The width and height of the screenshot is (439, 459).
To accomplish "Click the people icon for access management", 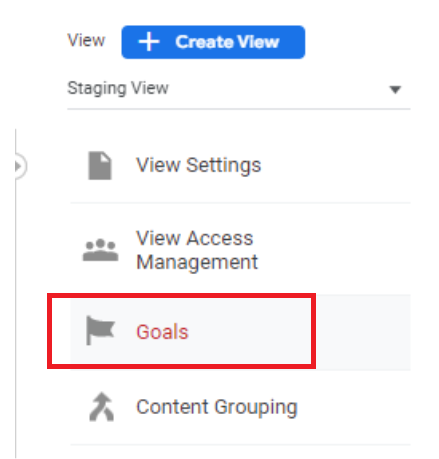I will [x=100, y=250].
